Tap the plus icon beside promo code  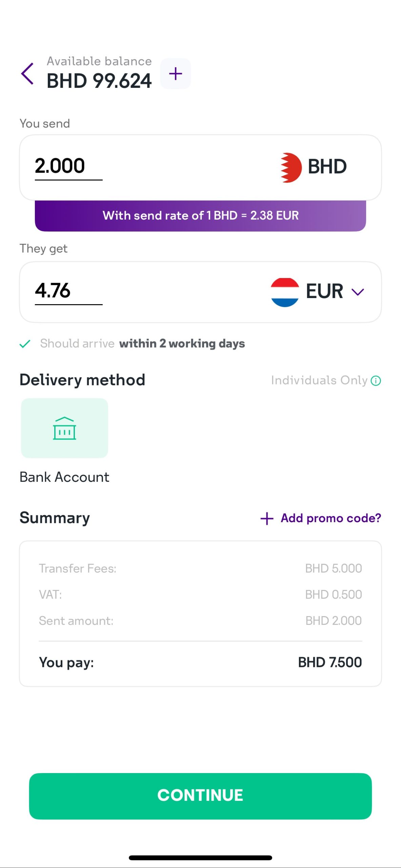click(267, 518)
